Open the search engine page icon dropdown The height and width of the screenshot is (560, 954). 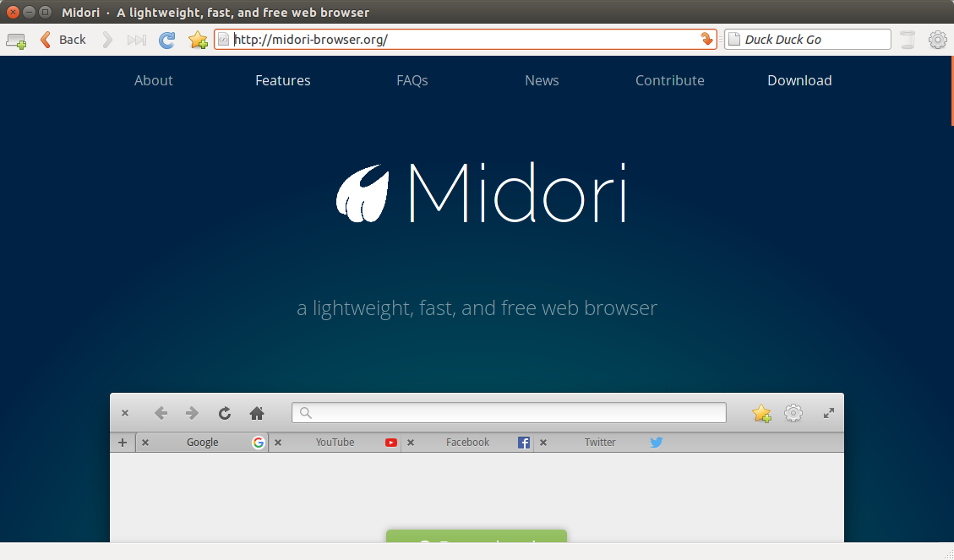[x=734, y=40]
